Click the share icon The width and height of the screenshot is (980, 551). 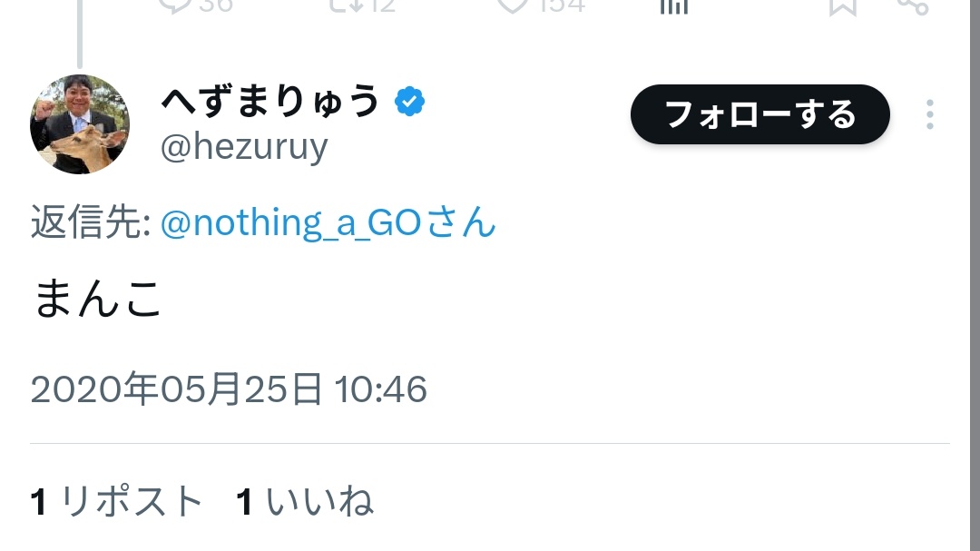912,5
